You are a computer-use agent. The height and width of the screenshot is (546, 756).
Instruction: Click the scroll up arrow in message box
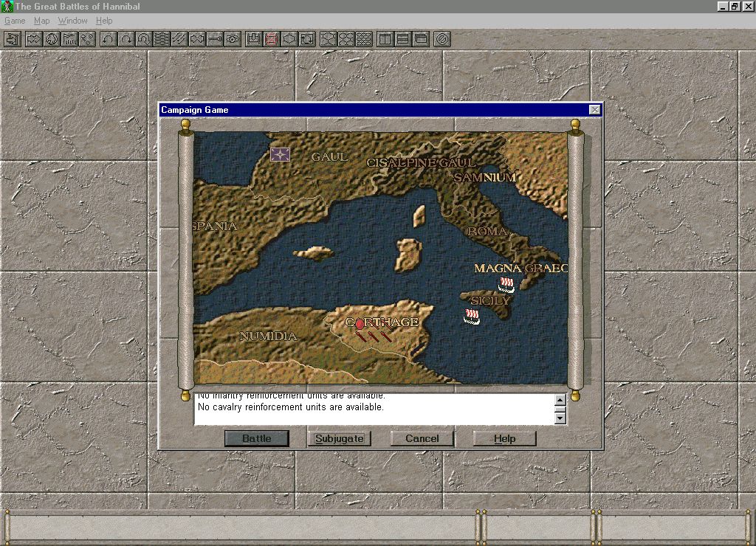tap(560, 400)
